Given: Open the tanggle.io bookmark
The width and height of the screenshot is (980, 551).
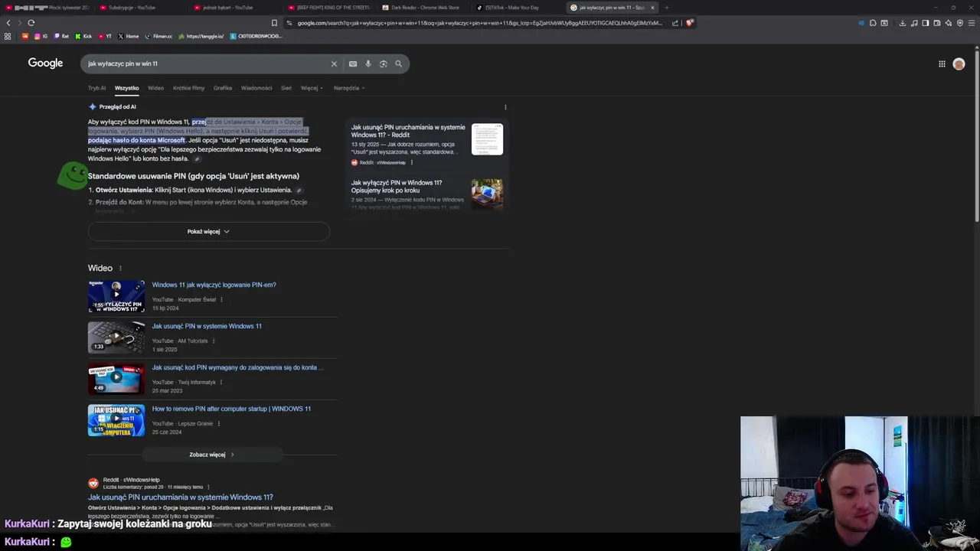Looking at the screenshot, I should click(201, 36).
